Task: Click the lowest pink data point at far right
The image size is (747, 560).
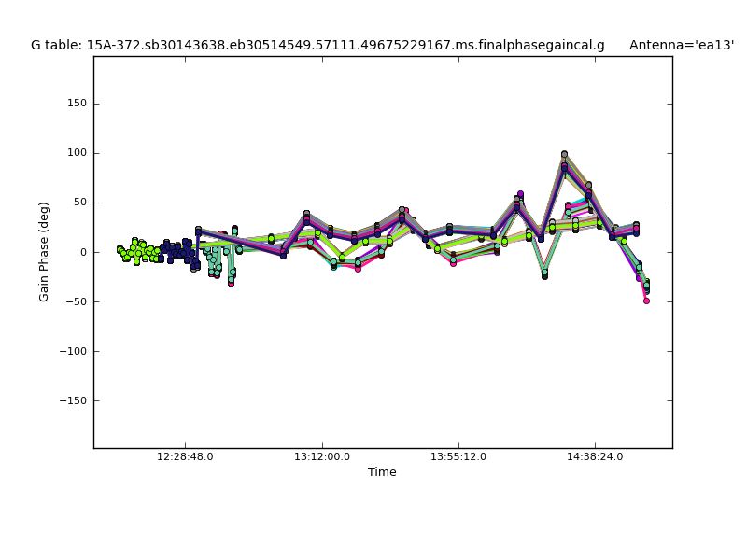Action: (x=646, y=301)
